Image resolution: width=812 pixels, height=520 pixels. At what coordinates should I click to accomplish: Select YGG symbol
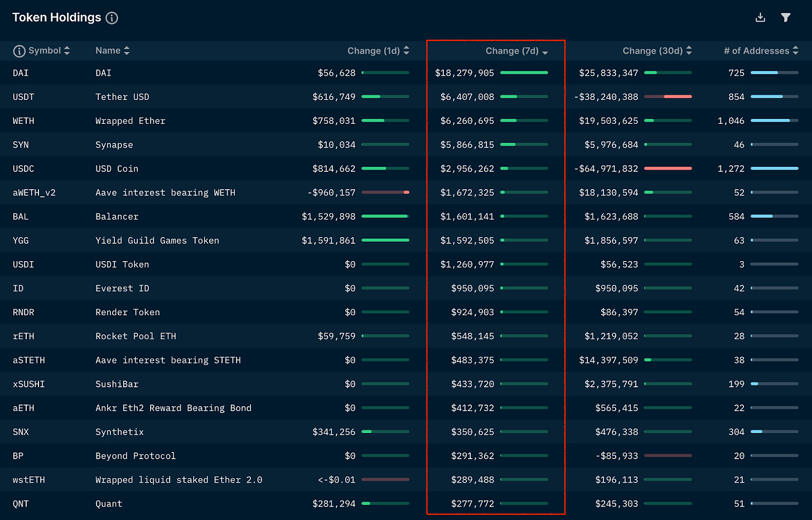tap(21, 241)
